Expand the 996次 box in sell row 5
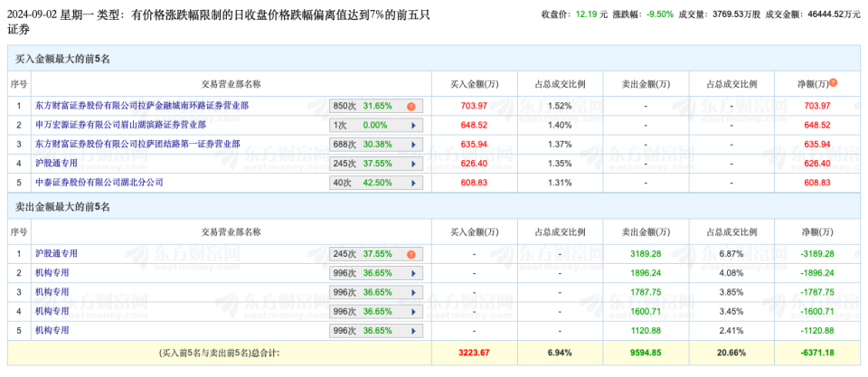Image resolution: width=868 pixels, height=377 pixels. (376, 330)
